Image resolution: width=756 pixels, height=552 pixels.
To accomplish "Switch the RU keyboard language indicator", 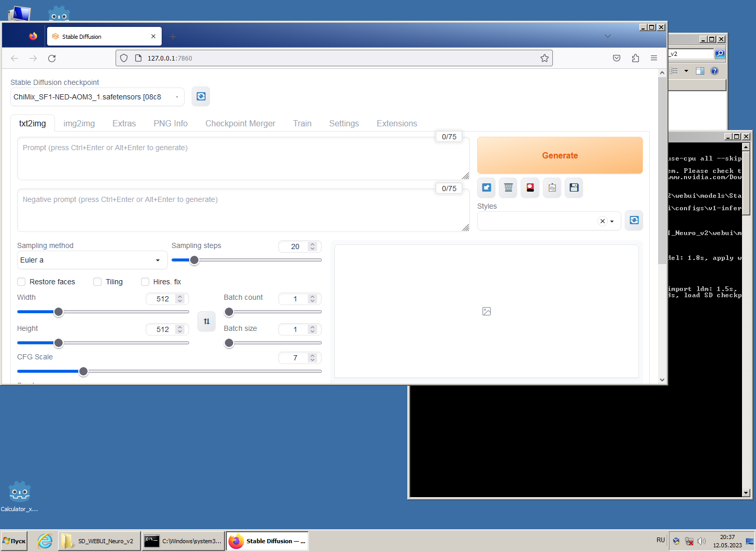I will point(661,540).
